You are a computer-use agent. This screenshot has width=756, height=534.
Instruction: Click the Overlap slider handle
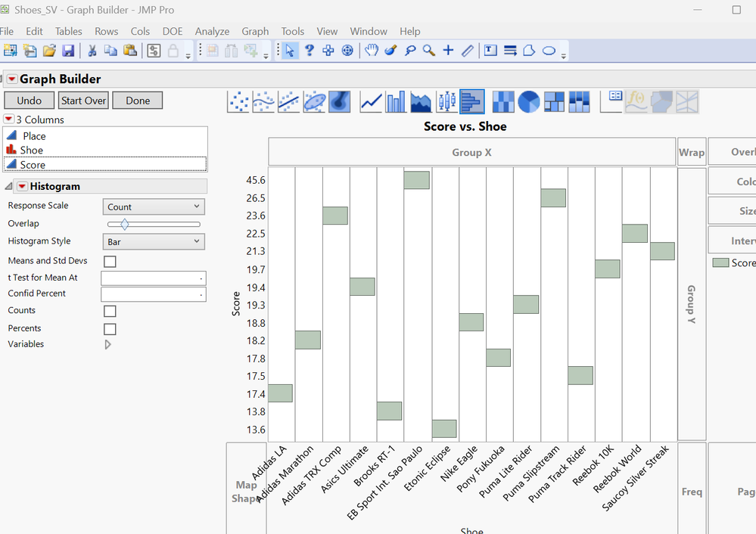[x=125, y=224]
